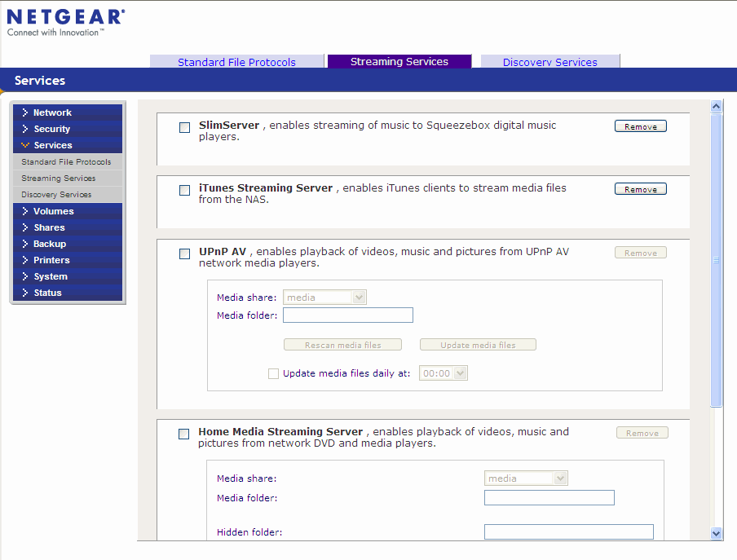Expand the Shares menu arrow
Screen dimensions: 737x560
click(25, 227)
